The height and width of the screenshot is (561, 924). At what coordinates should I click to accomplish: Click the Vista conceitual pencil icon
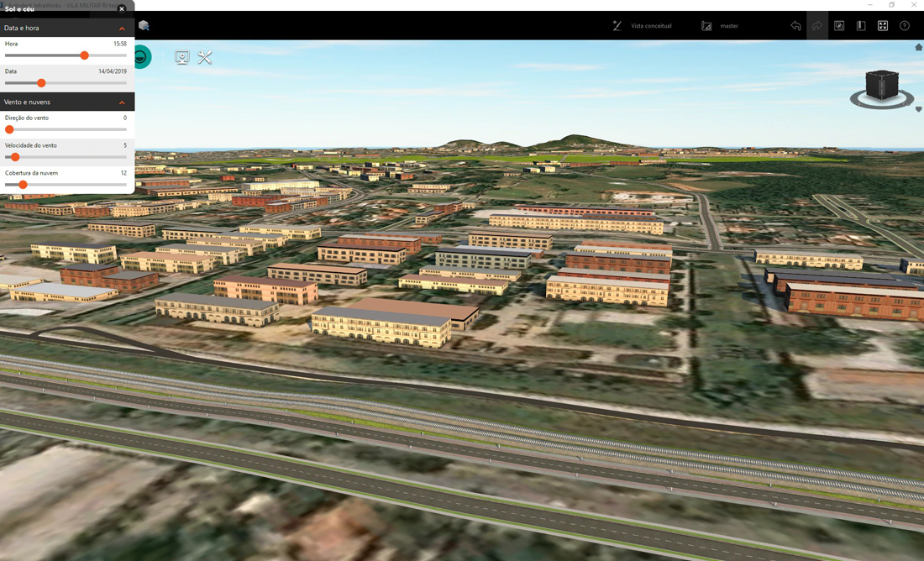617,26
